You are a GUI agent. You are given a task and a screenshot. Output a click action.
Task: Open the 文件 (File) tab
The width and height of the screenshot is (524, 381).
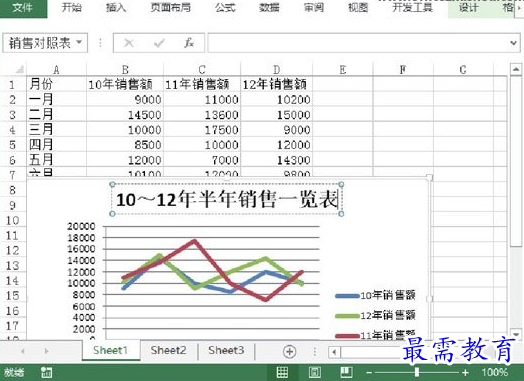click(23, 8)
